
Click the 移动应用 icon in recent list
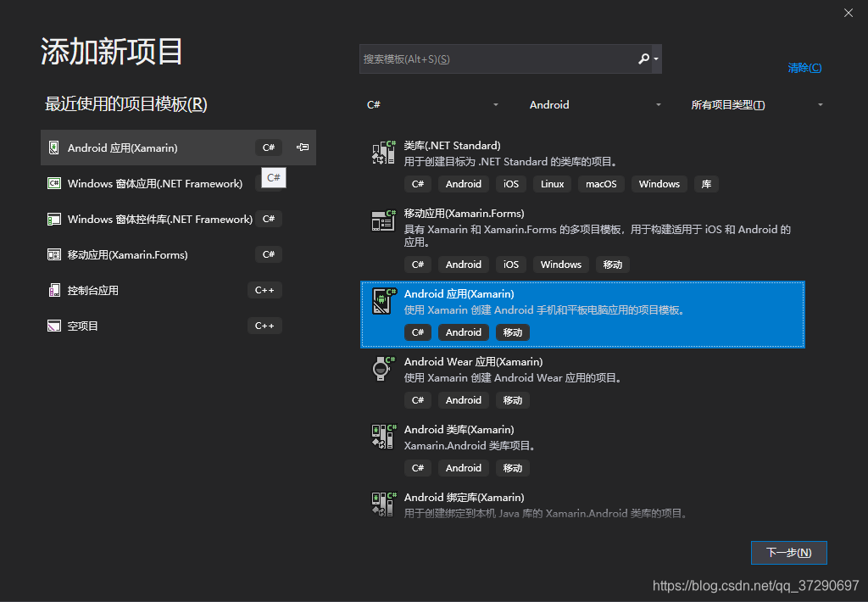click(x=53, y=254)
